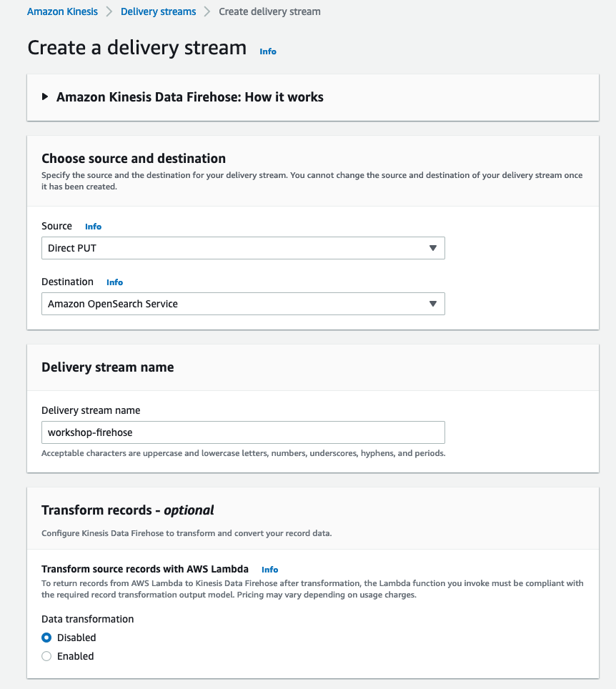Open Info link for Transform source records

tap(270, 570)
